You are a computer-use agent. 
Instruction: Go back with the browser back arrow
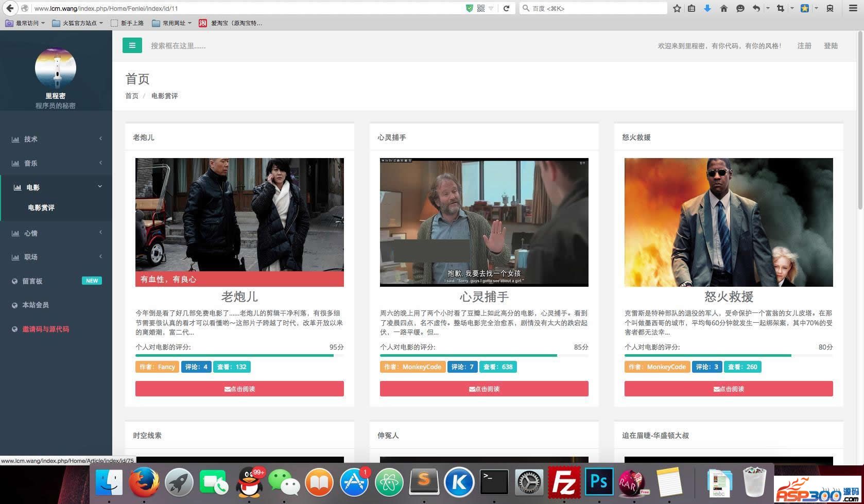tap(10, 8)
